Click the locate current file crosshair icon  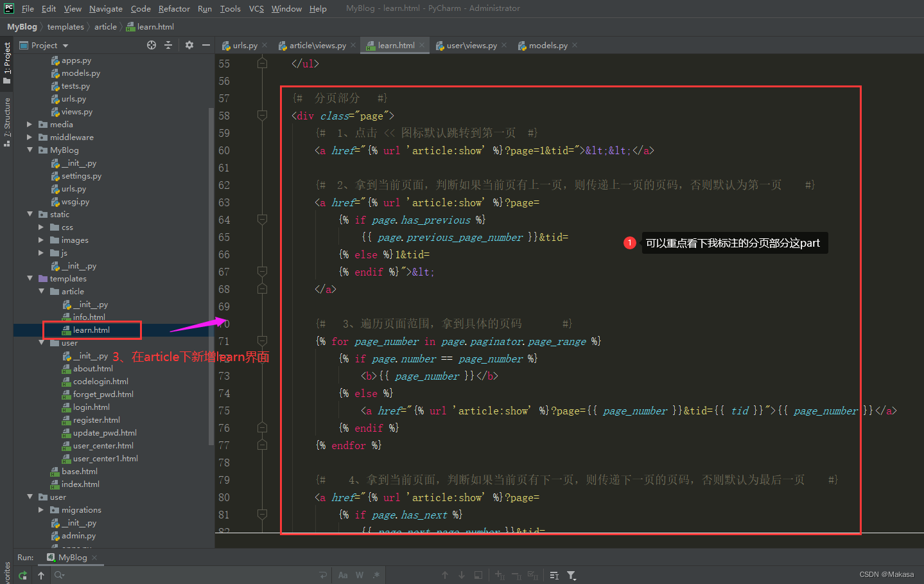[x=152, y=45]
